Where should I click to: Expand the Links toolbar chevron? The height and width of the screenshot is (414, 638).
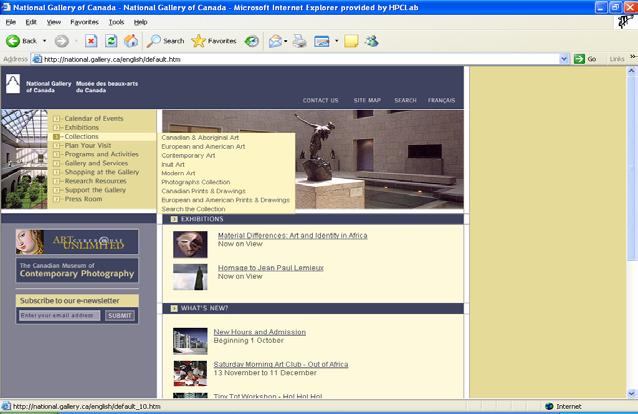[x=633, y=57]
